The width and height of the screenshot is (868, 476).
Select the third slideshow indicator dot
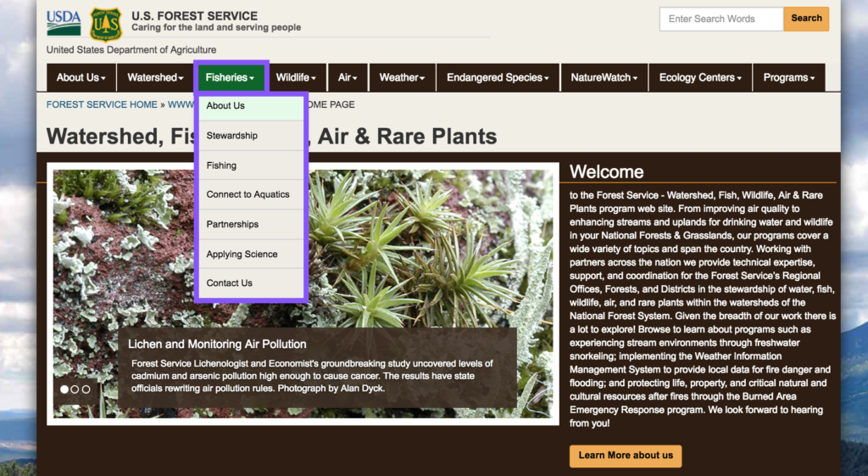[86, 389]
